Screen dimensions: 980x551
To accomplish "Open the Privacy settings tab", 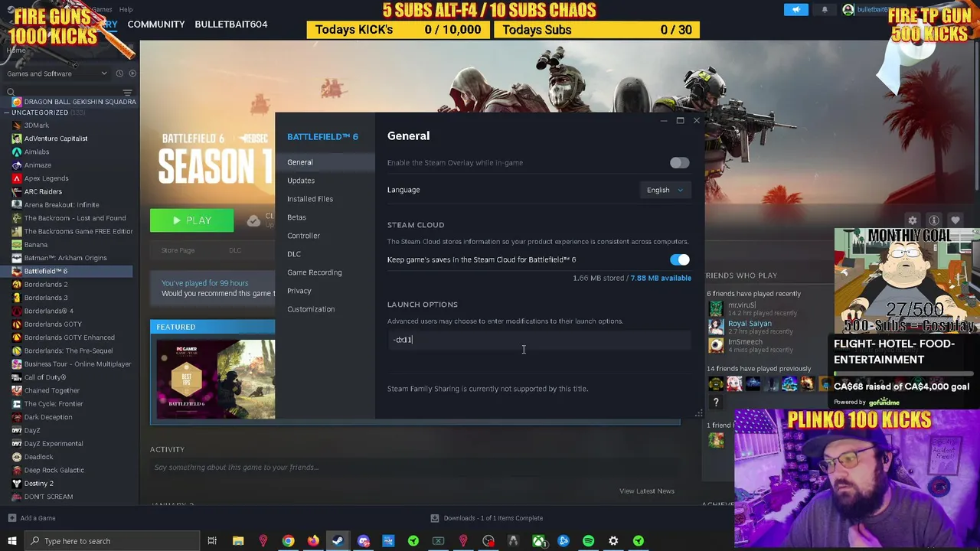I will [299, 291].
